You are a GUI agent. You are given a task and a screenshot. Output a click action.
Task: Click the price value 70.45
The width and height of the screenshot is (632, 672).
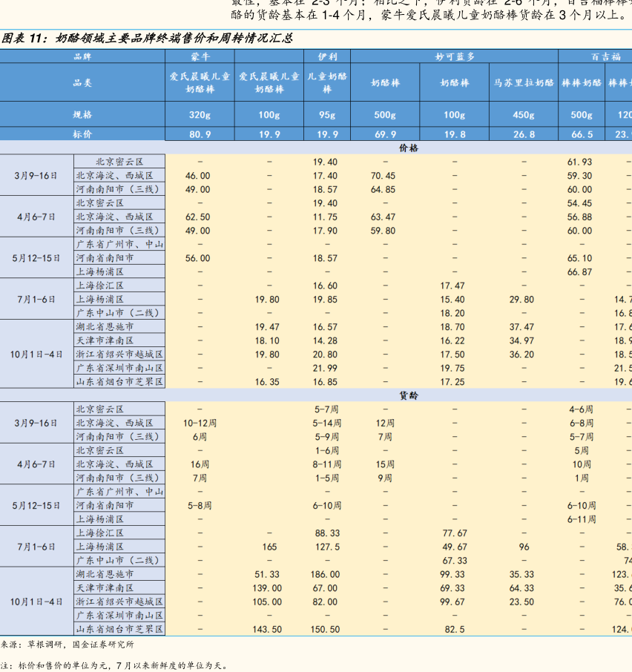[x=383, y=176]
